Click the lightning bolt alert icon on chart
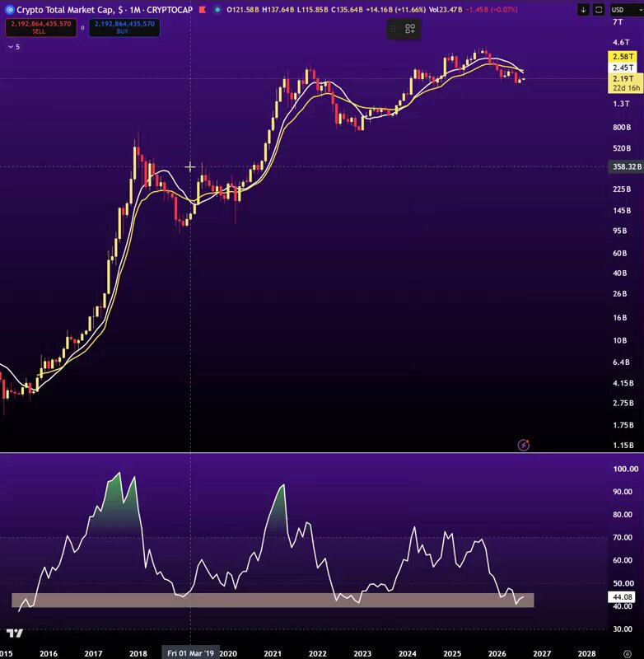The width and height of the screenshot is (644, 659). point(524,445)
